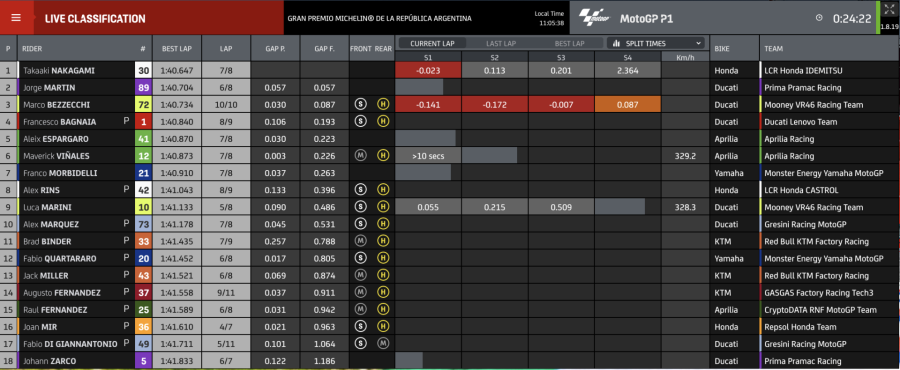
Task: Click Di Giannantonio's medium rear tyre icon
Action: pos(383,344)
